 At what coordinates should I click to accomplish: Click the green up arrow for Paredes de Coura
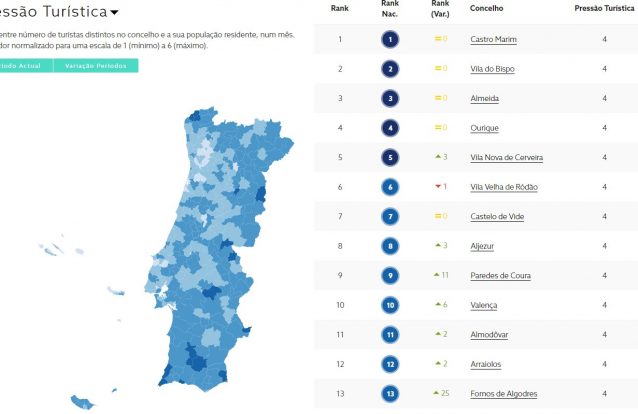(437, 275)
